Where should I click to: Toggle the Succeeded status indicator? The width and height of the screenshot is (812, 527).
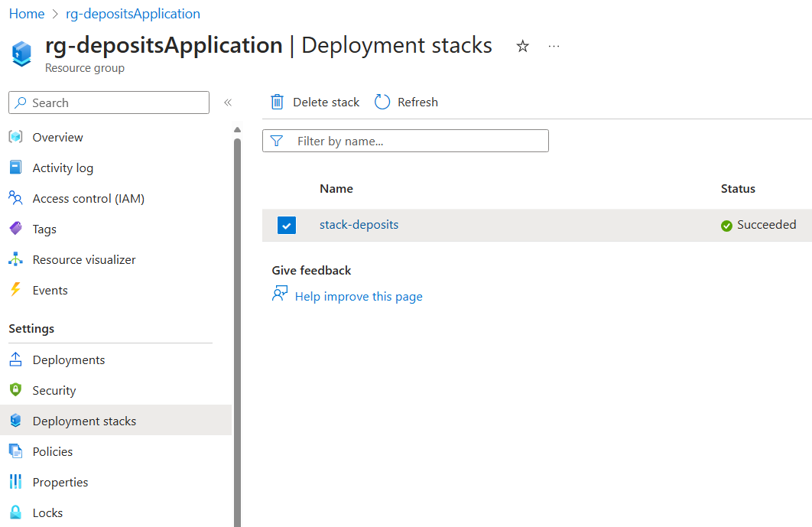pyautogui.click(x=726, y=225)
